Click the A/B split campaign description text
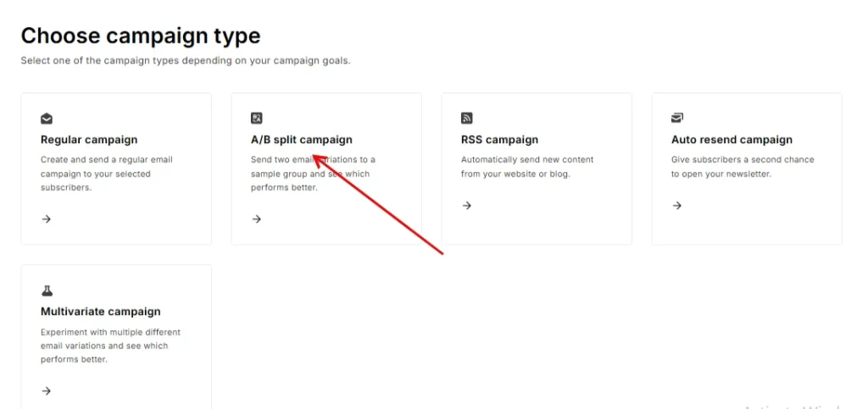The width and height of the screenshot is (868, 409). coord(313,174)
